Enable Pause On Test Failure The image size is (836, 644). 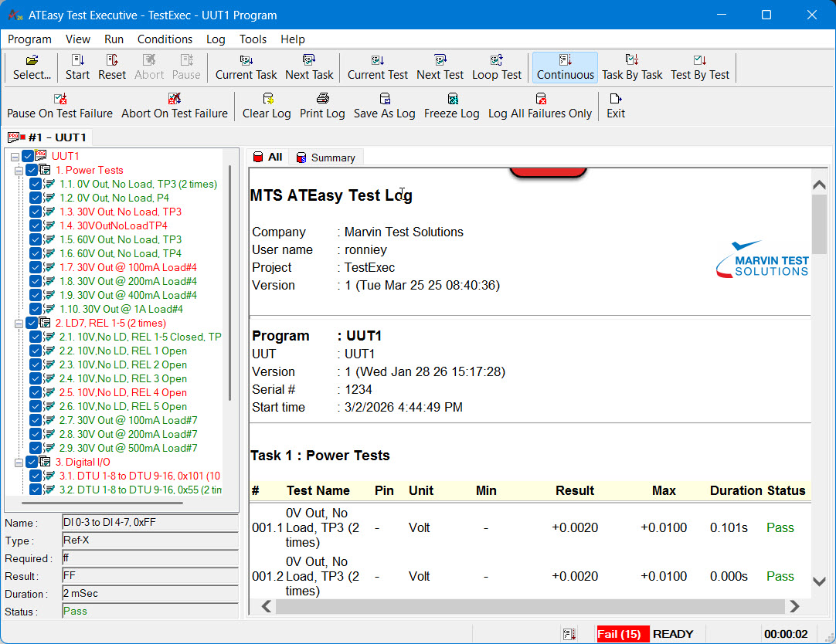(x=59, y=106)
